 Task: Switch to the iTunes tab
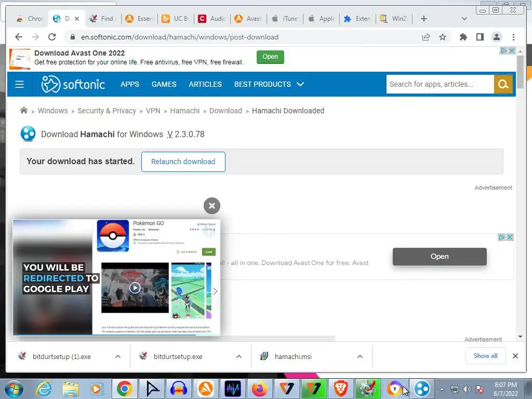[285, 19]
